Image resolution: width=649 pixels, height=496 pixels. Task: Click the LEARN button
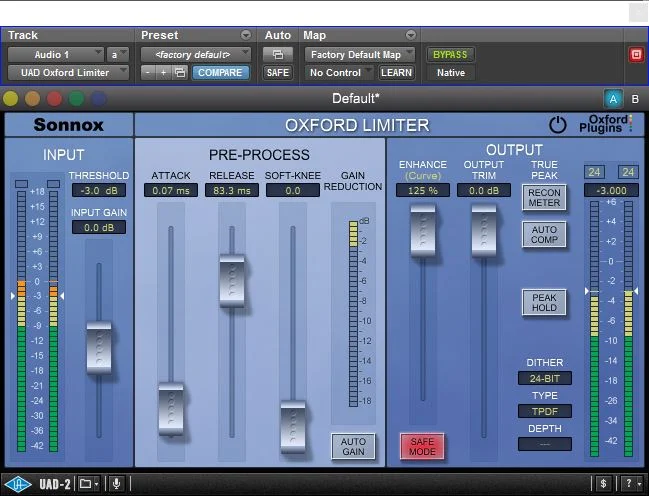(x=396, y=72)
